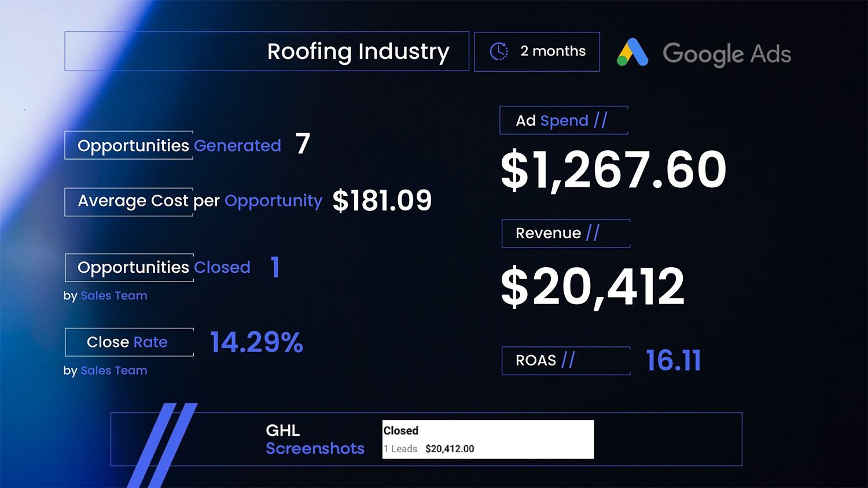The width and height of the screenshot is (868, 488).
Task: Click the Google Ads wordmark text
Action: pyautogui.click(x=726, y=54)
